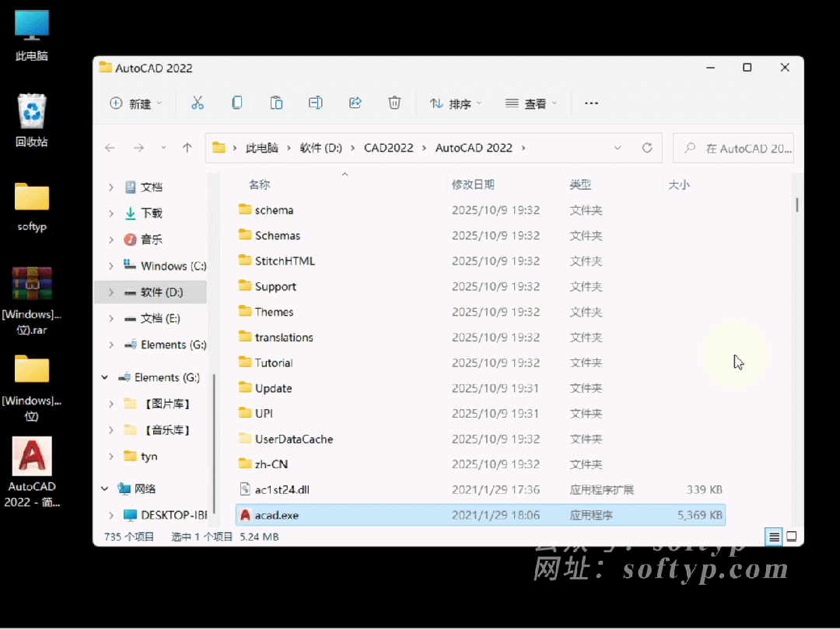Expand the Windows (C:) tree node
The image size is (840, 630).
click(111, 266)
